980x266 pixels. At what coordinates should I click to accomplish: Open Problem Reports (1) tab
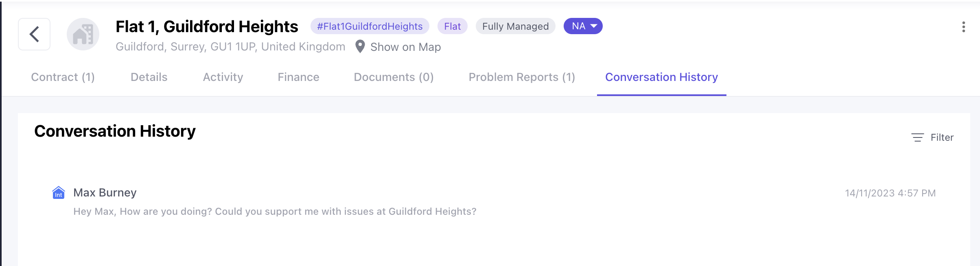tap(522, 77)
